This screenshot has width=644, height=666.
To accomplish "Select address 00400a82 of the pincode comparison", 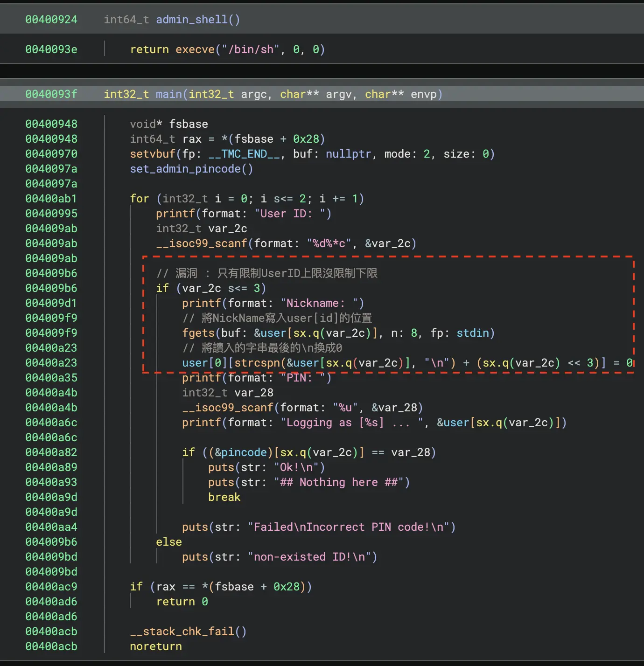I will coord(51,452).
